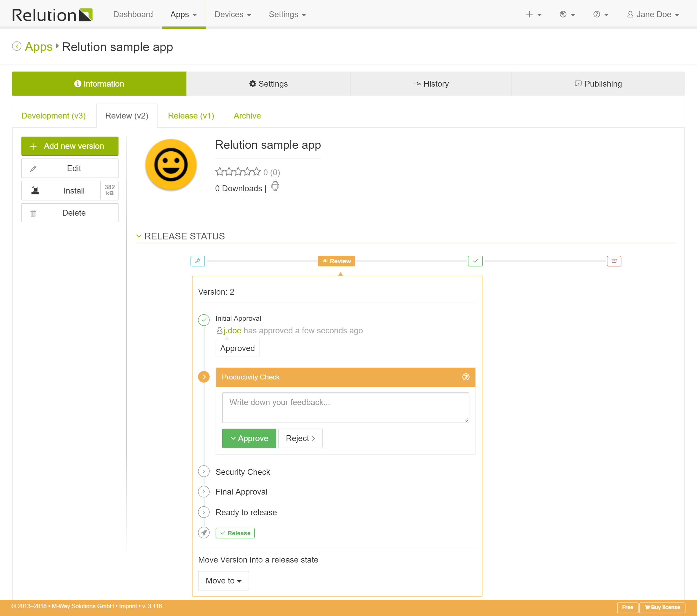Viewport: 697px width, 616px height.
Task: Click the install download icon
Action: pos(35,190)
